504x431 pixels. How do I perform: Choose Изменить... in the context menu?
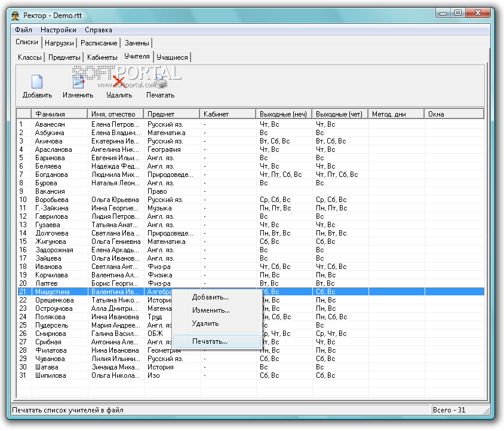pyautogui.click(x=211, y=310)
